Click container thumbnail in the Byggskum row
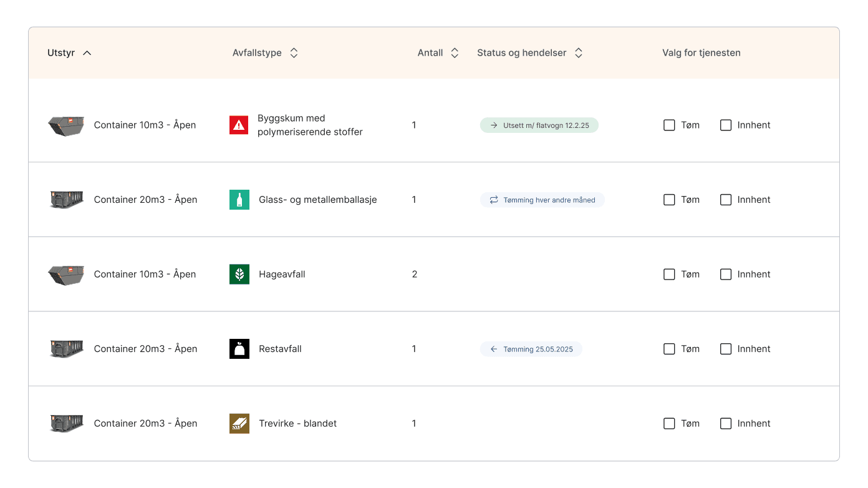Image resolution: width=868 pixels, height=488 pixels. pos(66,125)
